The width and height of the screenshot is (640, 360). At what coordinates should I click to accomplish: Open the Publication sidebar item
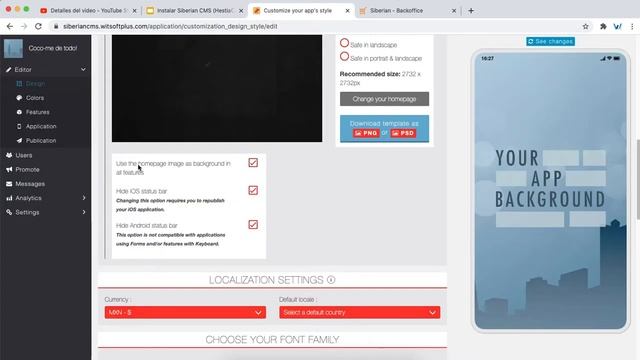(x=41, y=141)
